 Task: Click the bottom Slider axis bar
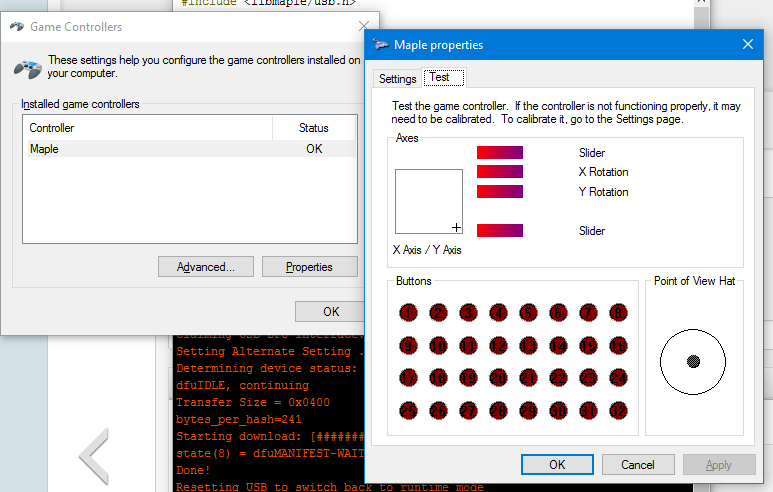[x=500, y=230]
